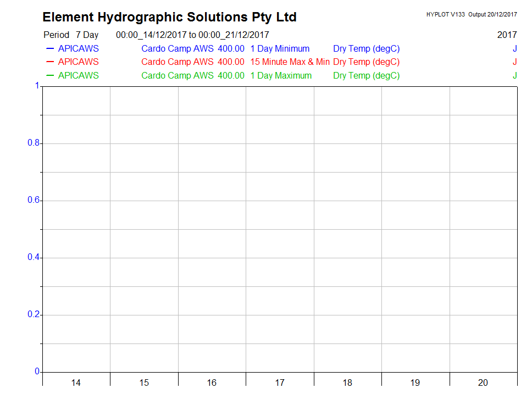Click the year 2017 label at top right

(507, 35)
